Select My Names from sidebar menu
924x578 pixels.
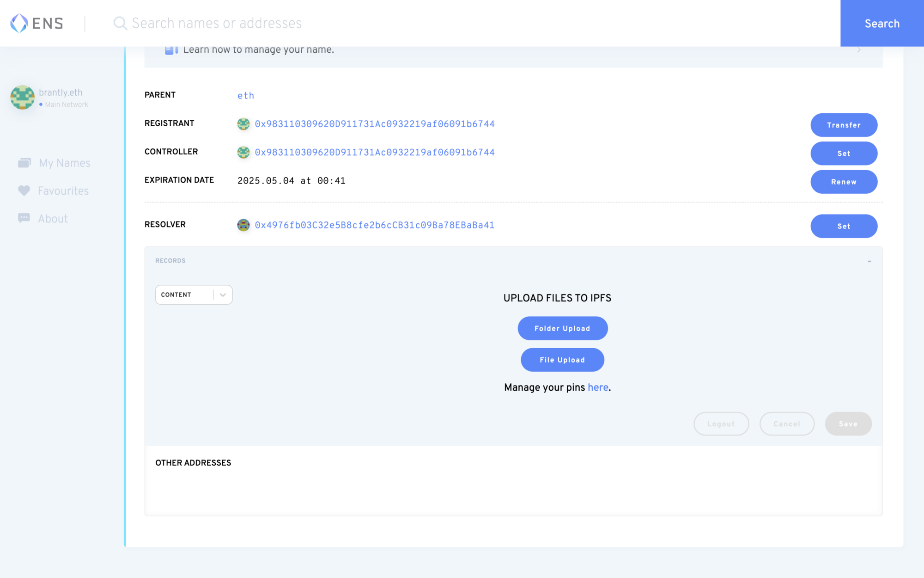pyautogui.click(x=65, y=163)
